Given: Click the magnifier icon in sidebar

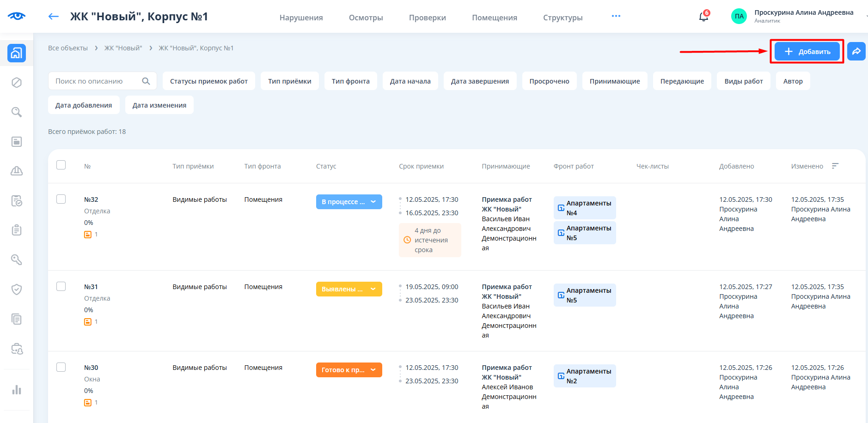Looking at the screenshot, I should pos(17,112).
